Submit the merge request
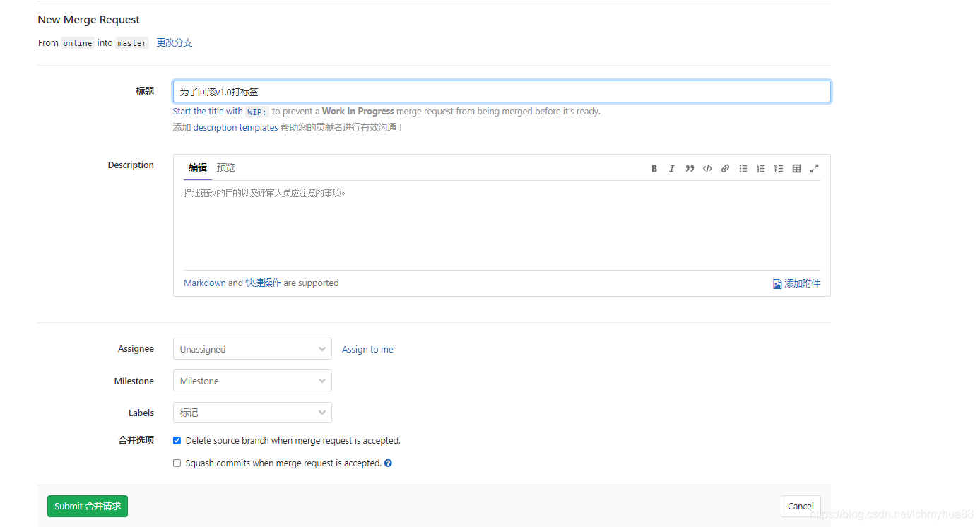This screenshot has width=980, height=527. 87,506
